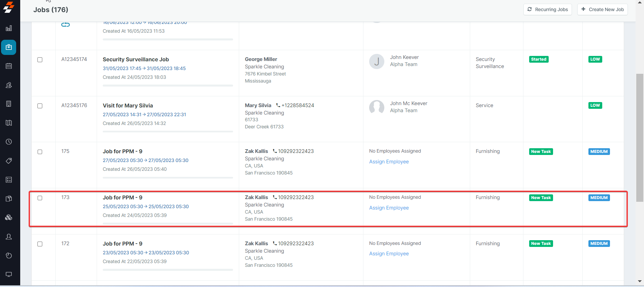Click the monitor icon in the sidebar
Screen dimensions: 644x287
(x=9, y=274)
